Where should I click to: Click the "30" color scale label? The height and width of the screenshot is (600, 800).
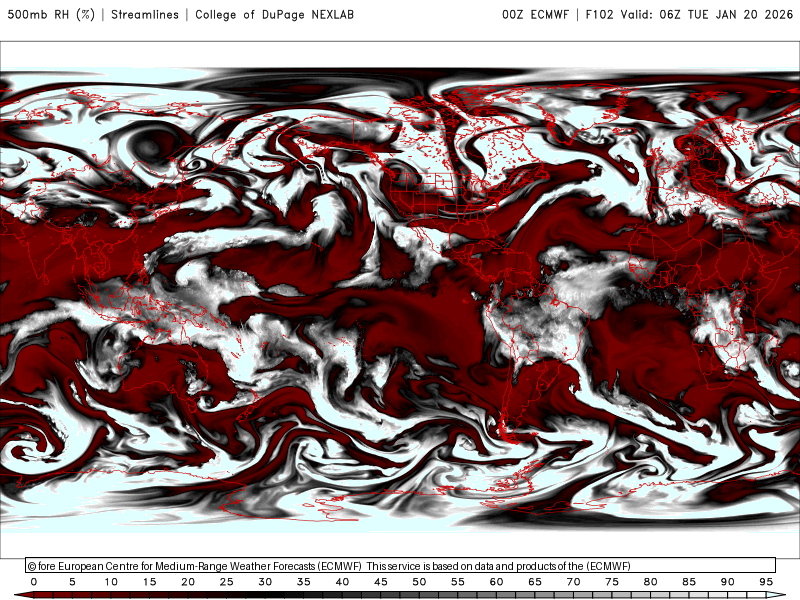point(265,582)
